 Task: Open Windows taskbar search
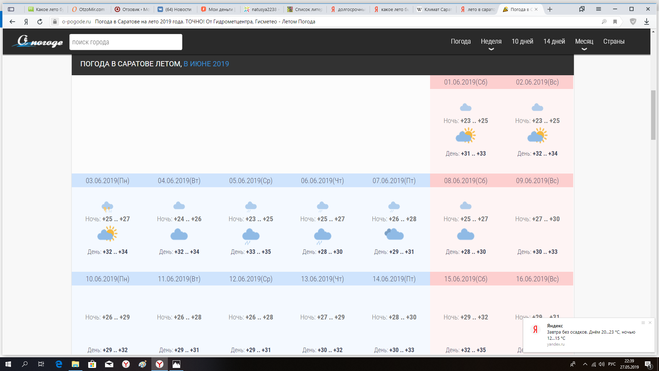[x=25, y=364]
